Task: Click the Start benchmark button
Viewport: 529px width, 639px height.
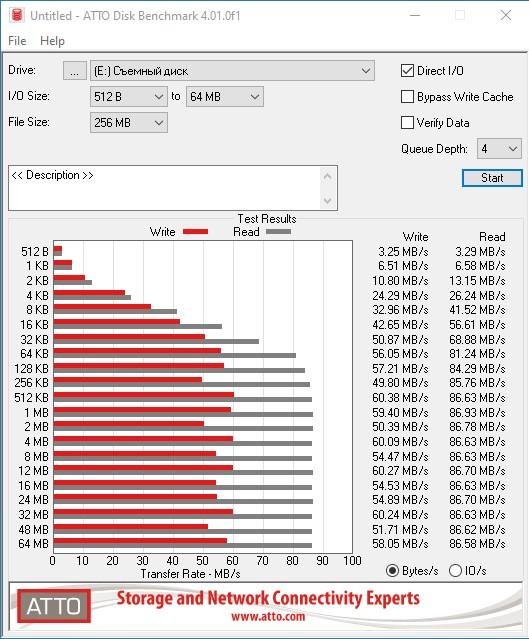Action: [x=492, y=178]
